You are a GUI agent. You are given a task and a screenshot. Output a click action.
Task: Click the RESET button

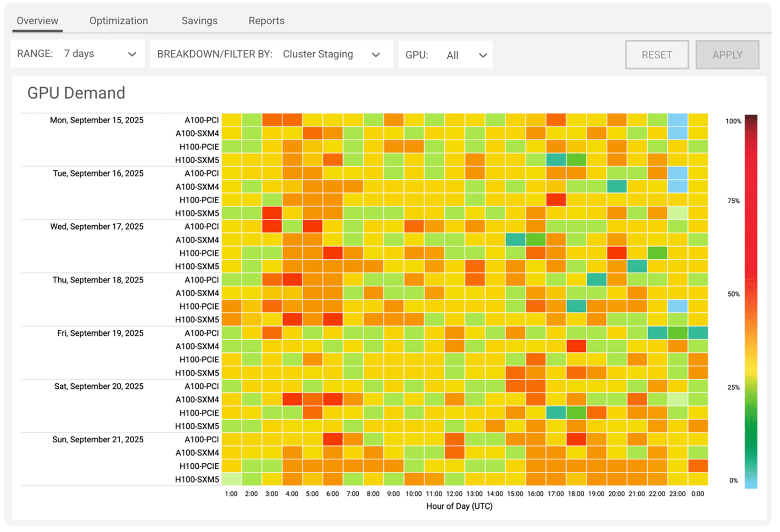[657, 55]
